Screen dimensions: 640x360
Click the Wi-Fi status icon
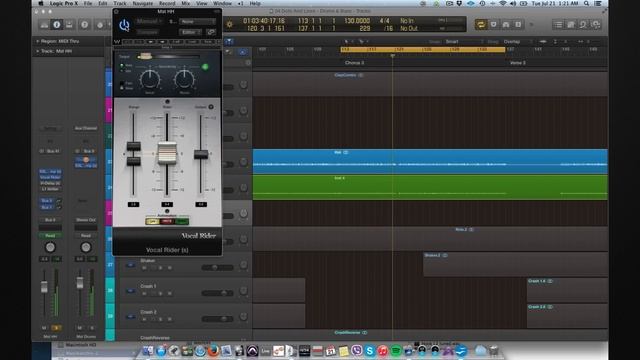coord(502,3)
